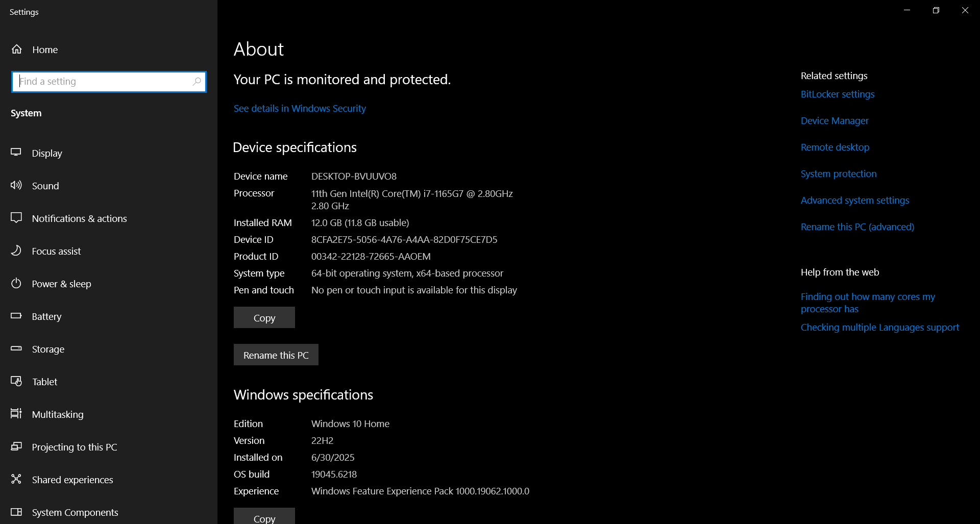Click Rename this PC button

[x=276, y=355]
